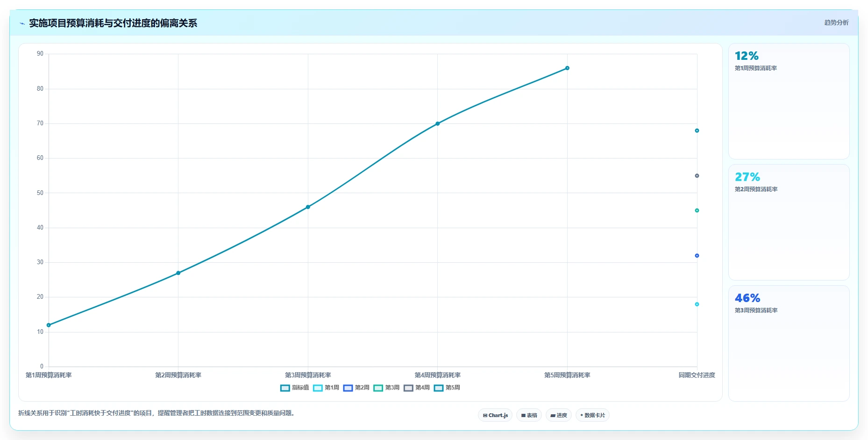Click the 数据卡片 chip
This screenshot has height=440, width=868.
[592, 415]
